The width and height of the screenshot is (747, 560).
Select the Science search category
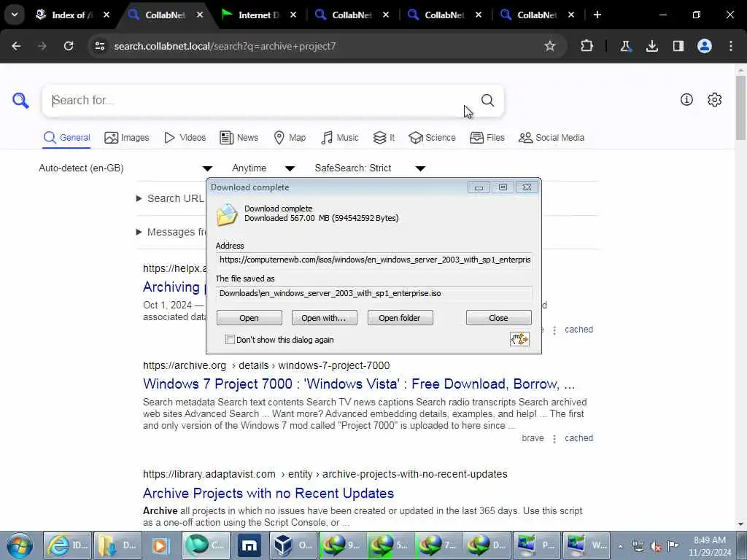[x=432, y=138]
